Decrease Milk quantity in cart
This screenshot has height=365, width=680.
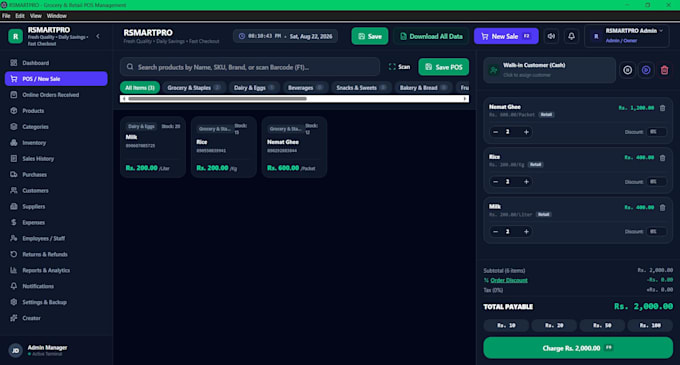pos(495,231)
